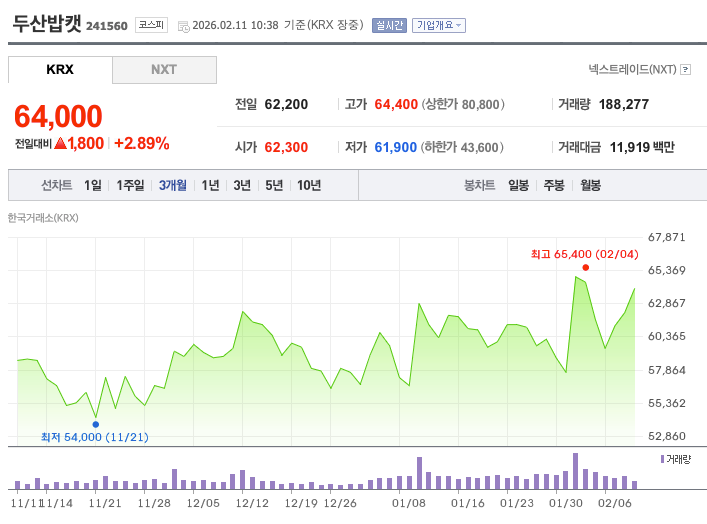
Task: Click the 한국거래소(KRX) chart label
Action: (x=43, y=218)
